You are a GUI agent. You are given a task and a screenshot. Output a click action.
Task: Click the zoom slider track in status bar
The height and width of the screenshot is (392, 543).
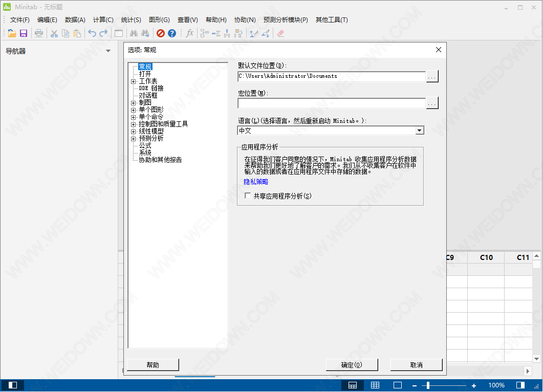(444, 385)
